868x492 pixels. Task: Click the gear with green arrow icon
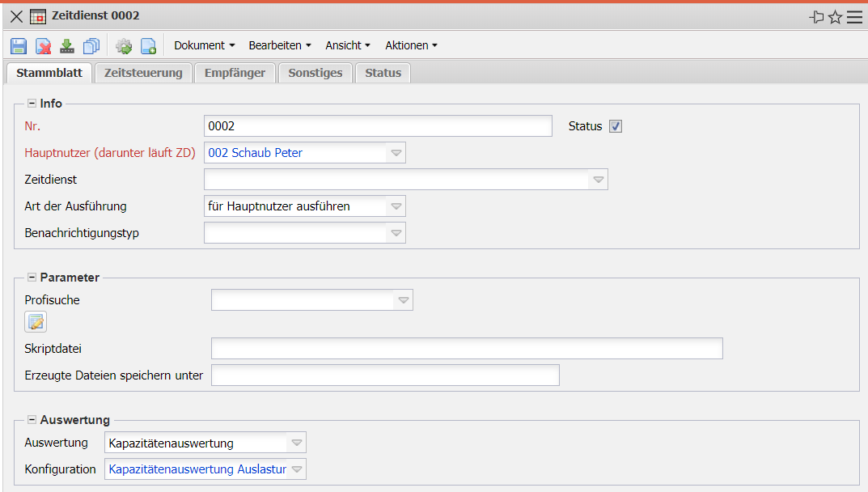(x=124, y=46)
